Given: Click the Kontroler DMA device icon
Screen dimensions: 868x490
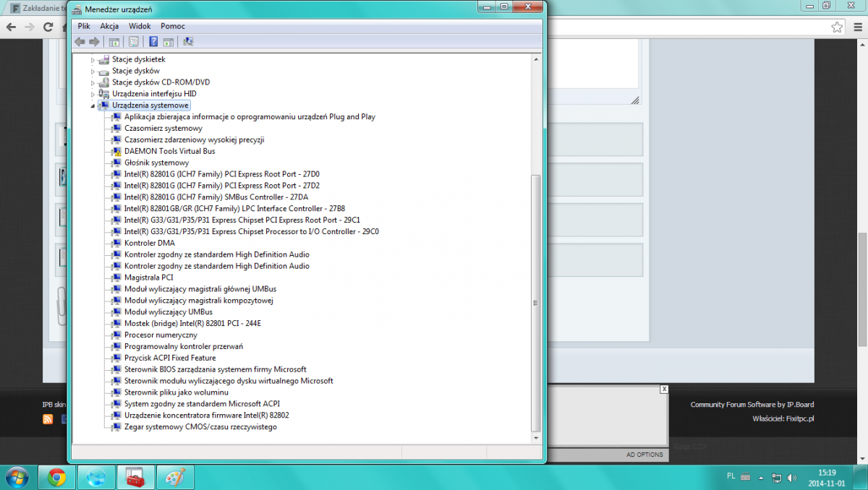Looking at the screenshot, I should click(x=116, y=243).
